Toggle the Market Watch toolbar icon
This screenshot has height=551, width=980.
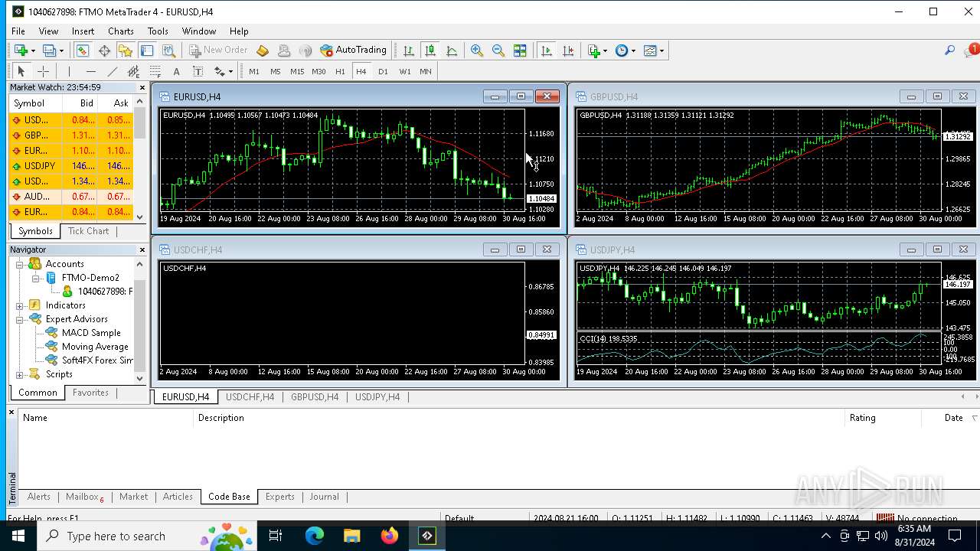click(82, 51)
